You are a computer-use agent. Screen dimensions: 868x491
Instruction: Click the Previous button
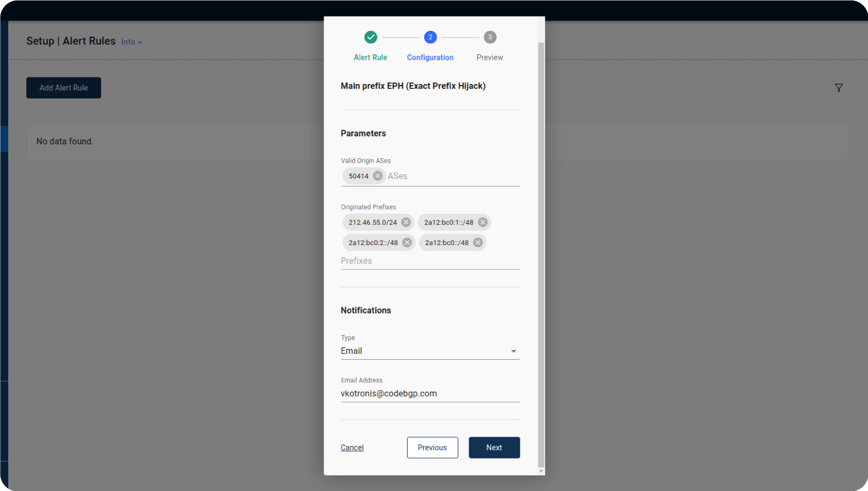coord(432,448)
